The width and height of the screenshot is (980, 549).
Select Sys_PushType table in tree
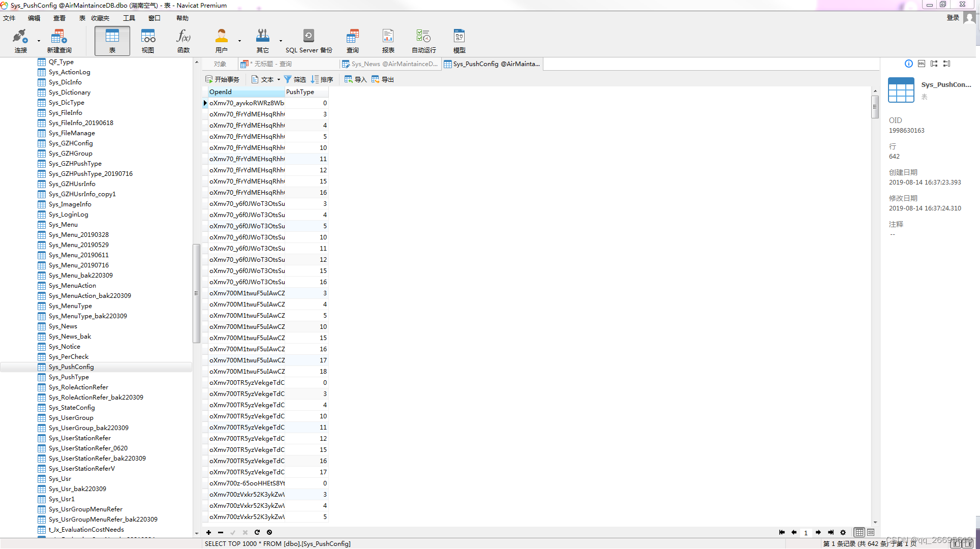tap(69, 377)
